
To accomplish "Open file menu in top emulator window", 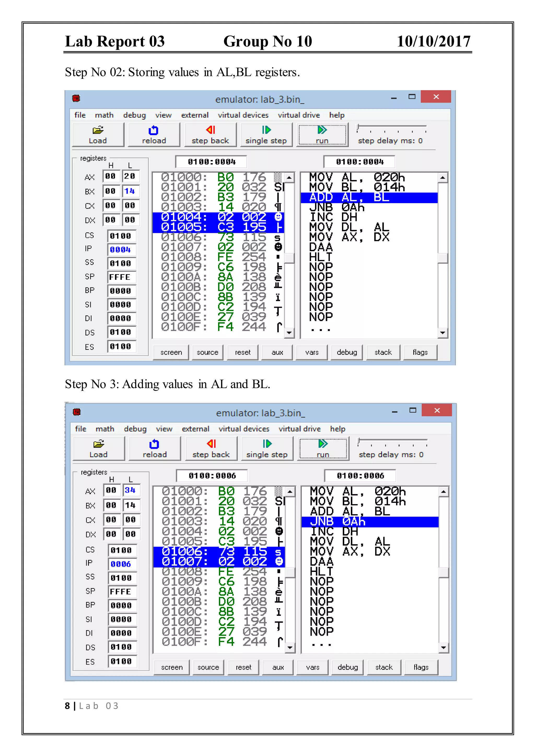I will (80, 115).
